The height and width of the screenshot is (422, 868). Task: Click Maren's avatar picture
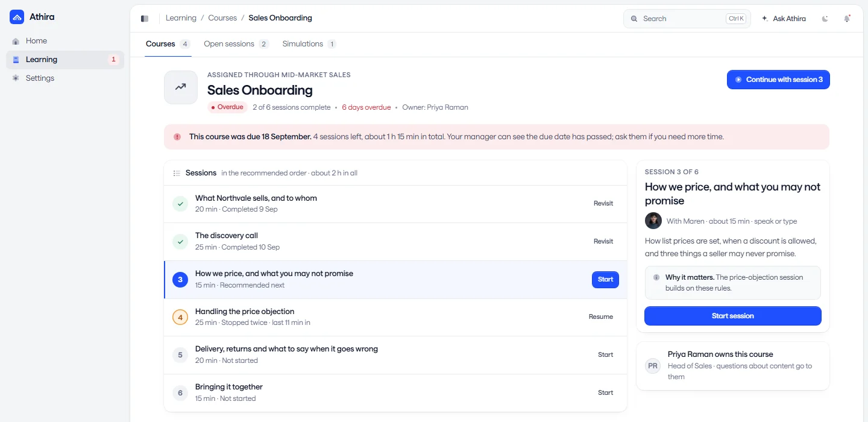[653, 221]
